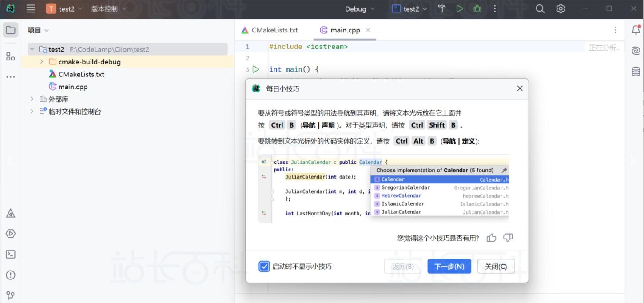The image size is (644, 303).
Task: Open the Terminal tool window
Action: pos(11,254)
